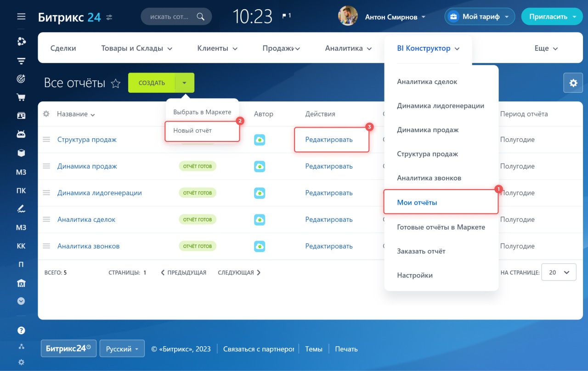Choose Новый отчёт from the create menu

tap(192, 130)
